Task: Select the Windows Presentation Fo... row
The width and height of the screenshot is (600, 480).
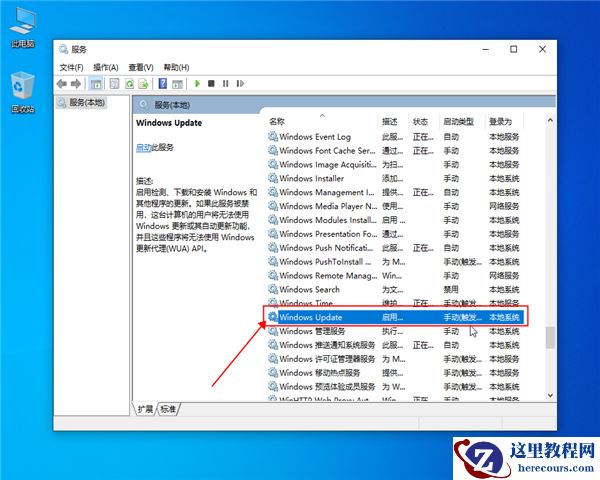Action: [x=394, y=234]
